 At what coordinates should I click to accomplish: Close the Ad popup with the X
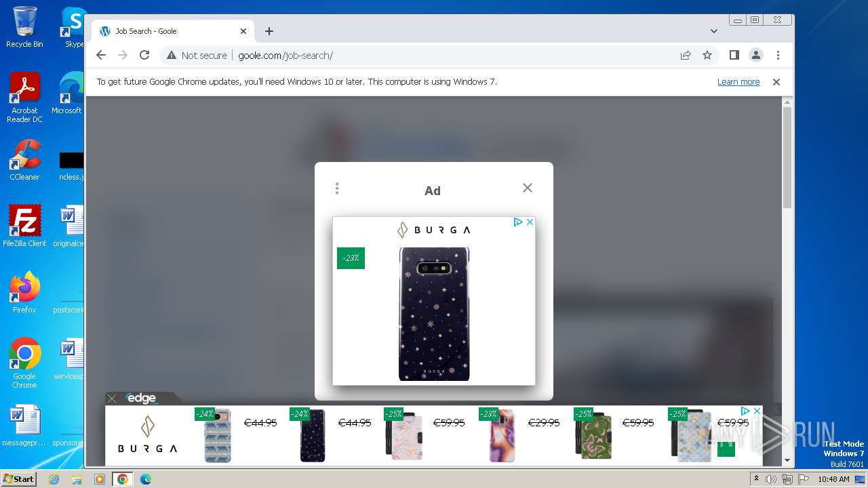[x=528, y=188]
